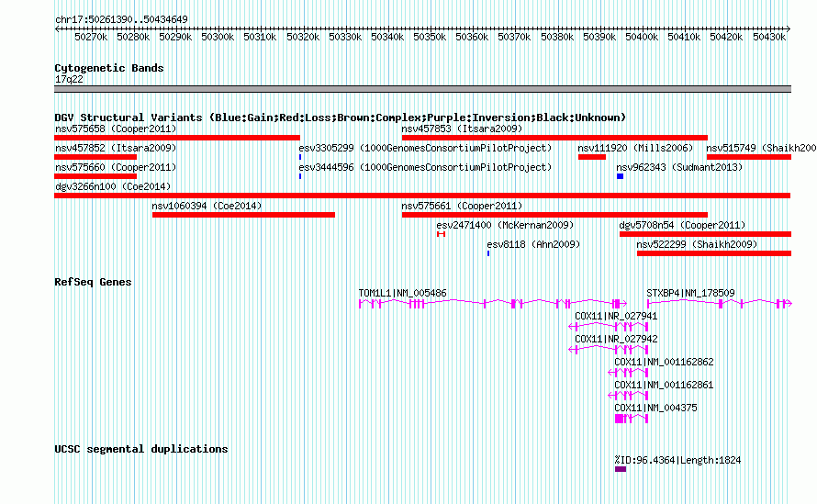Click the 50270k ruler label
The height and width of the screenshot is (504, 817).
[91, 37]
